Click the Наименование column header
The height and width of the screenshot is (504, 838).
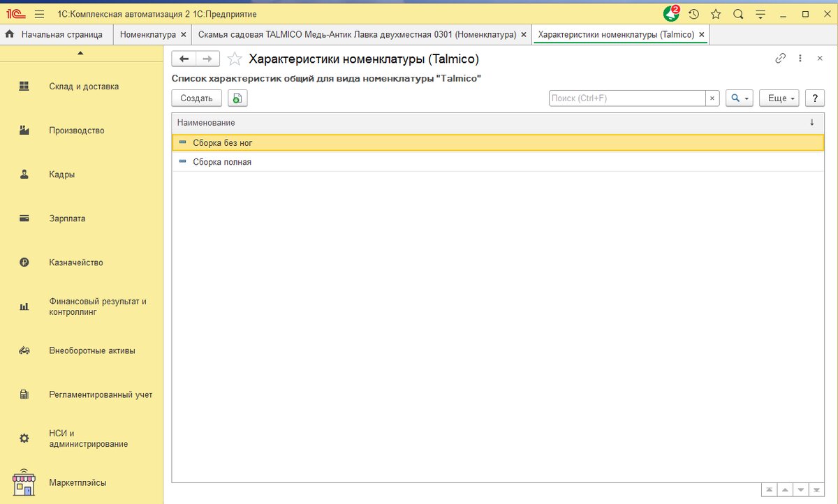tap(498, 122)
